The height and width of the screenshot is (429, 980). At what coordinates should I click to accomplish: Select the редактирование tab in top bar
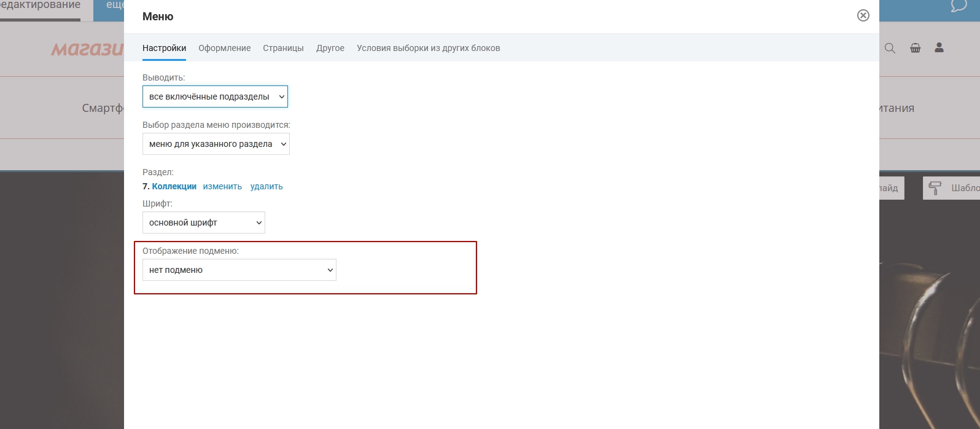click(41, 6)
